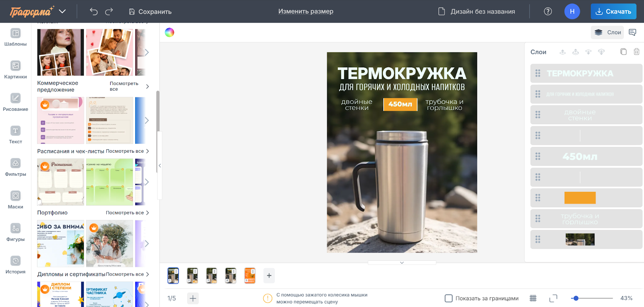Click the fullscreen expand icon
Viewport: 644px width, 307px height.
pos(553,298)
